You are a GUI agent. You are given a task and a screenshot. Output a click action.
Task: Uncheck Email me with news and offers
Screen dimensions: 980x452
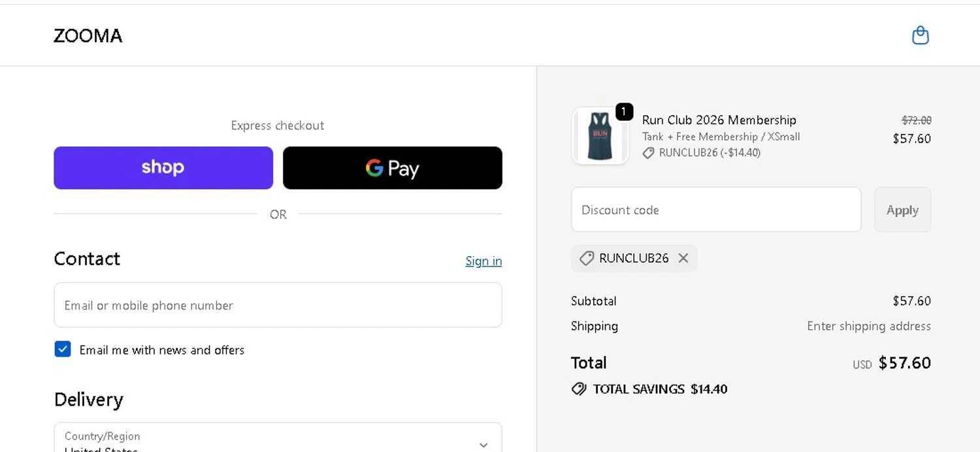(63, 349)
